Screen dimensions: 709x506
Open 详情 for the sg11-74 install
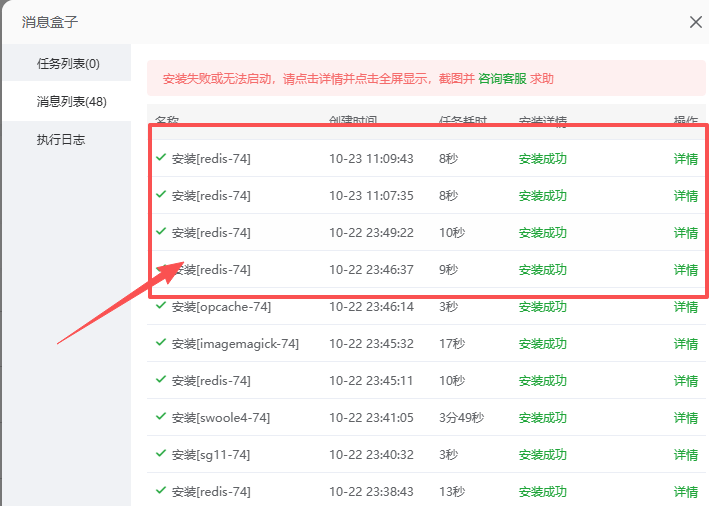[685, 455]
